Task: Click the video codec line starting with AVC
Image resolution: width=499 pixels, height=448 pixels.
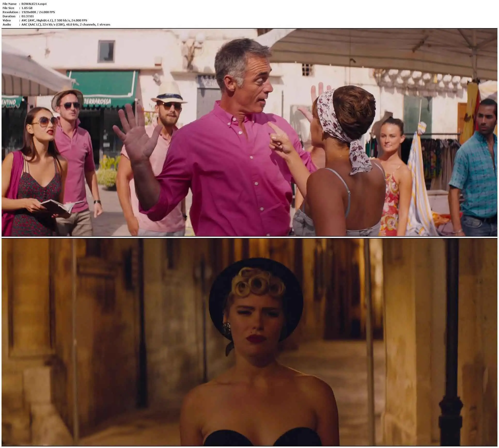Action: pyautogui.click(x=54, y=20)
